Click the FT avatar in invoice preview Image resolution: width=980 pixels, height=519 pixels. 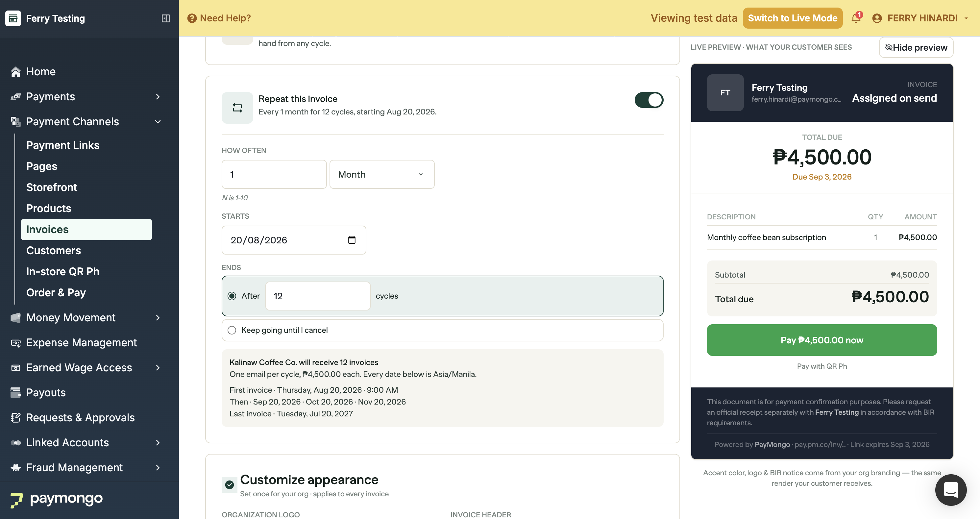click(x=725, y=92)
